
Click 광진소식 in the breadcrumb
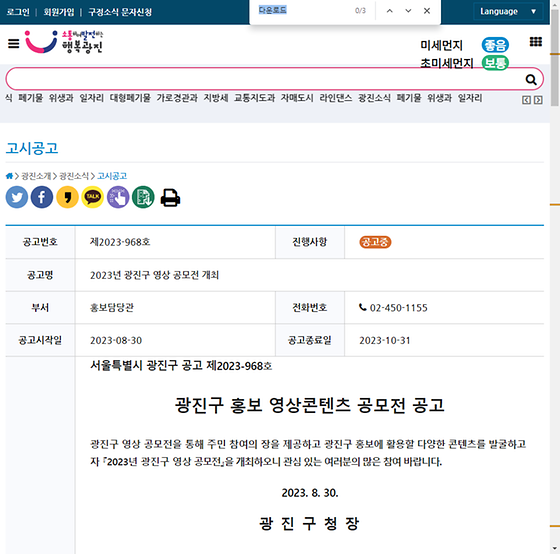point(74,176)
